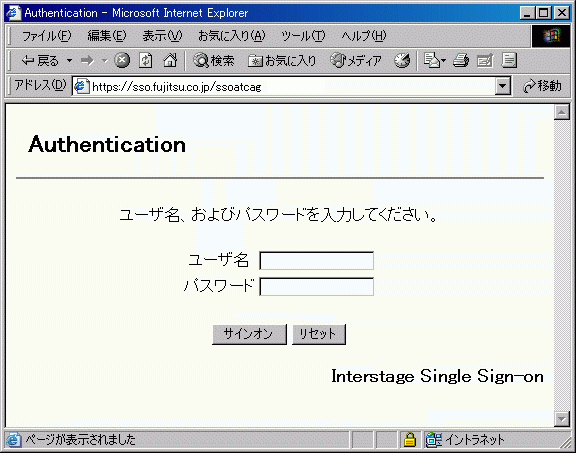This screenshot has height=453, width=576.
Task: Refresh the page
Action: coord(146,60)
